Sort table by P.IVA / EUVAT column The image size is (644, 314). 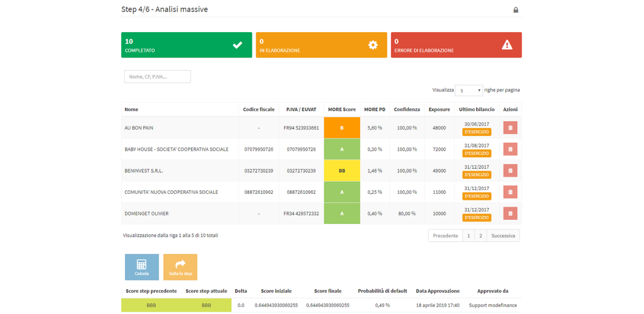(301, 109)
